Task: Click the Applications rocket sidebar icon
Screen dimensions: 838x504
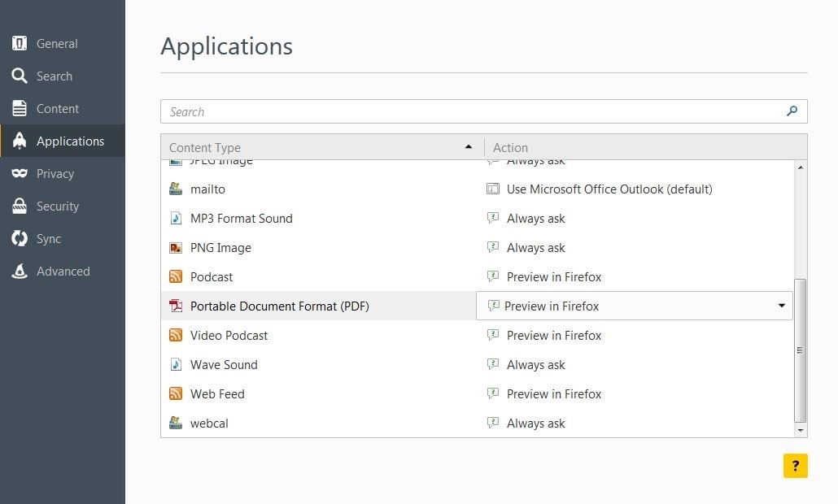Action: point(20,141)
